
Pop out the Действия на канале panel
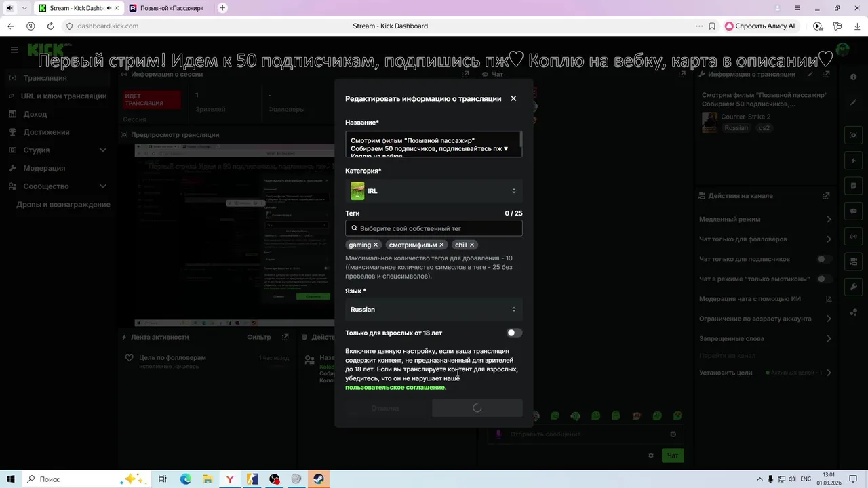click(826, 195)
